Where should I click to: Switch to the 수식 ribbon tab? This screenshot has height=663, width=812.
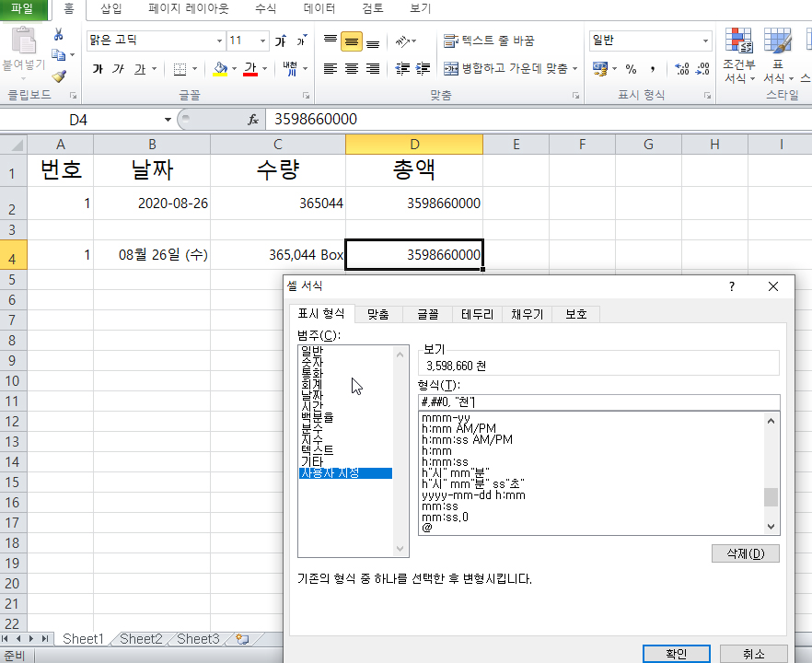266,8
